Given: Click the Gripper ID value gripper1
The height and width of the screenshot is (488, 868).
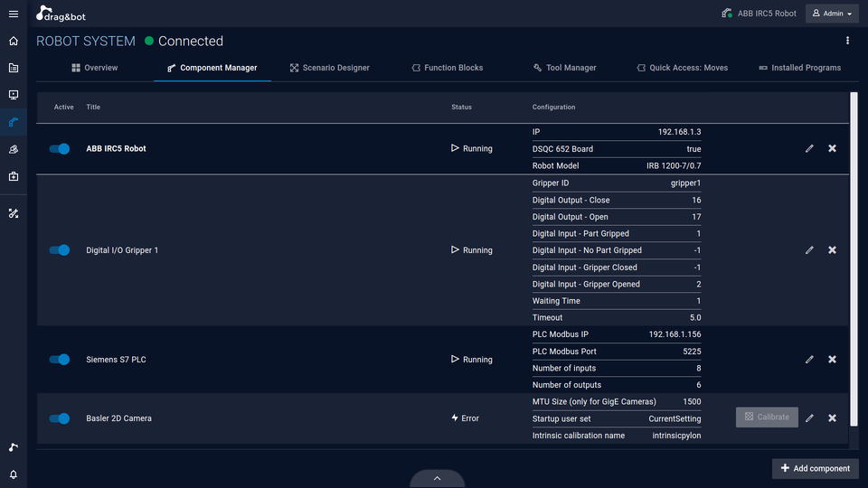Looking at the screenshot, I should click(685, 183).
